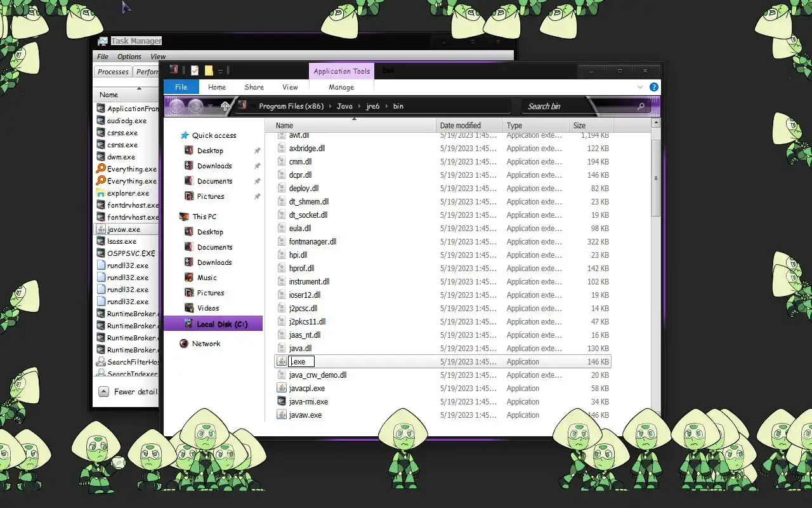
Task: Switch to the View ribbon tab in Explorer
Action: (x=290, y=87)
